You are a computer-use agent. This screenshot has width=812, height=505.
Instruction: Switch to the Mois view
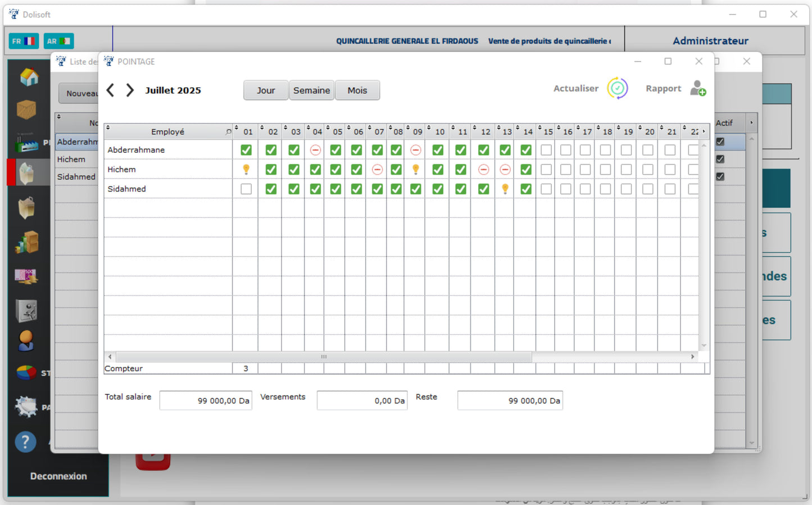(x=357, y=90)
